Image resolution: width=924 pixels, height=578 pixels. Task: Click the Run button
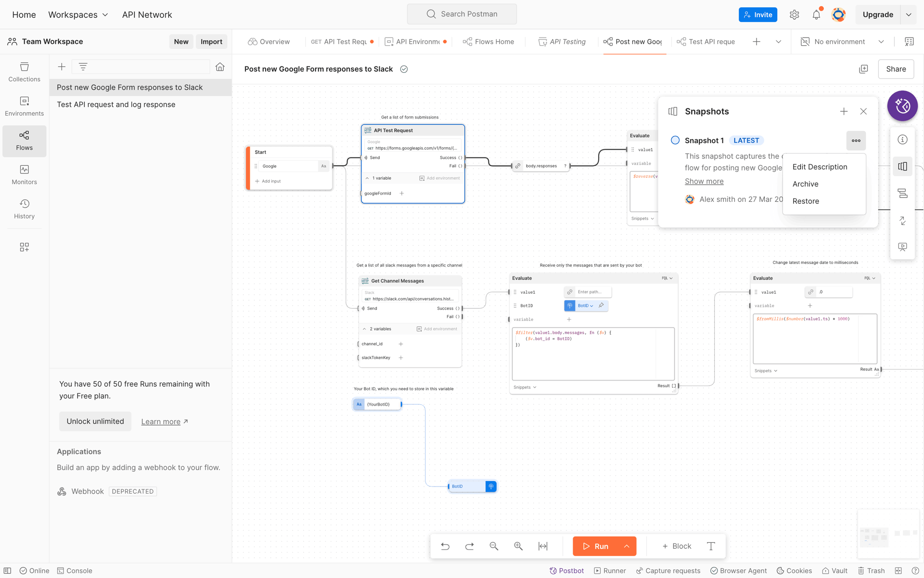595,546
